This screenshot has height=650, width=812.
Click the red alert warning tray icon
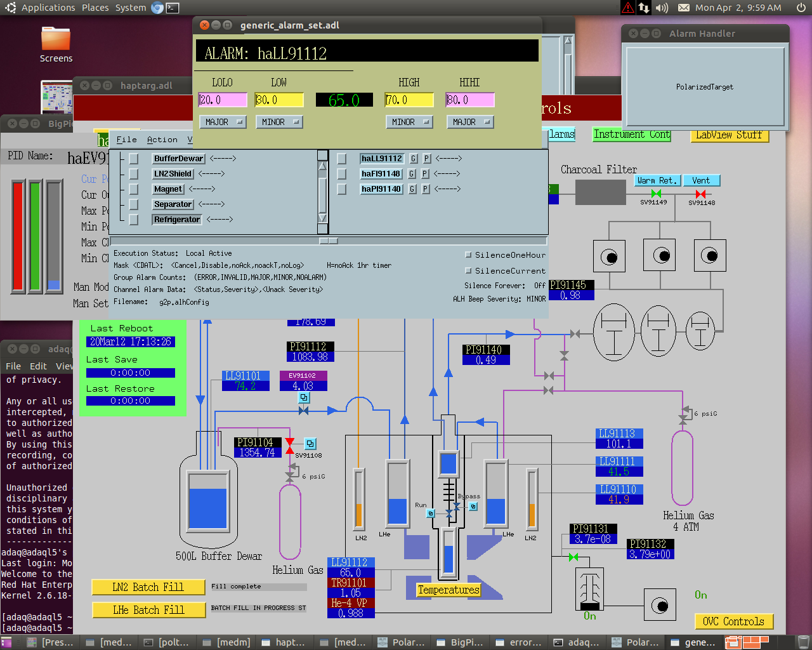coord(628,8)
